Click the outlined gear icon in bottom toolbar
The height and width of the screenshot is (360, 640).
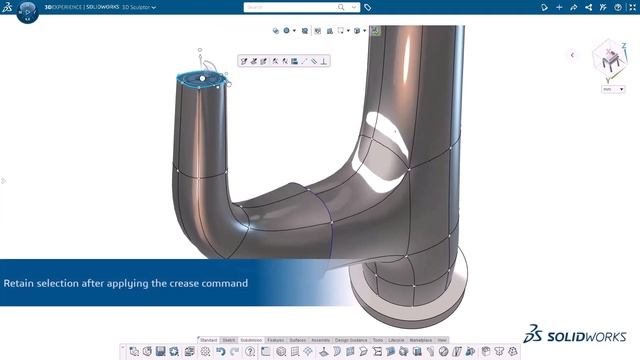tap(205, 351)
